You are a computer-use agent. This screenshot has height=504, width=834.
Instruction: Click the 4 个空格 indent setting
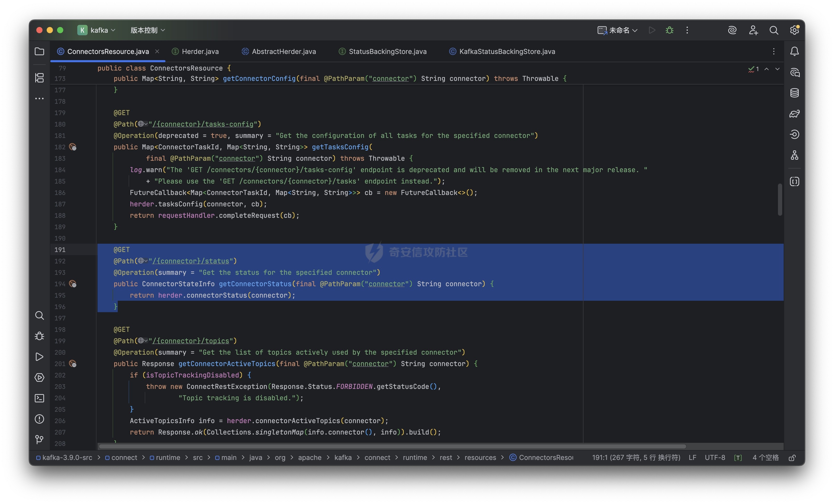pyautogui.click(x=766, y=458)
